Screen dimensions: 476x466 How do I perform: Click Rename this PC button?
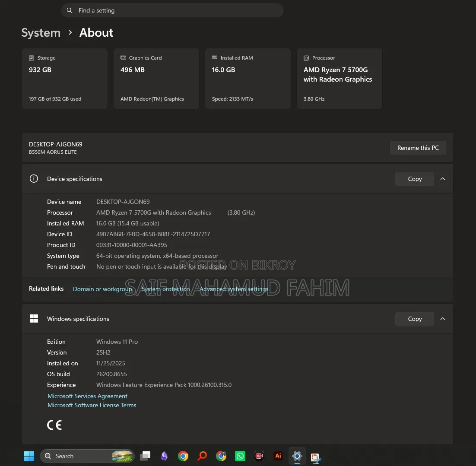[x=418, y=148]
